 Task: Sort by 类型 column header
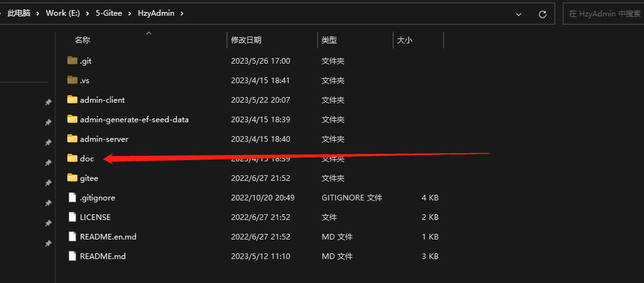click(x=329, y=40)
